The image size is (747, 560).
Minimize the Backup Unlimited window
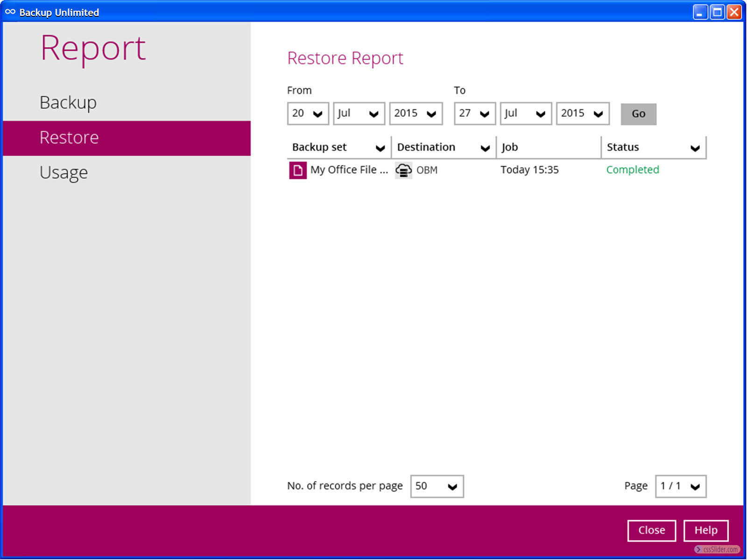(x=699, y=12)
